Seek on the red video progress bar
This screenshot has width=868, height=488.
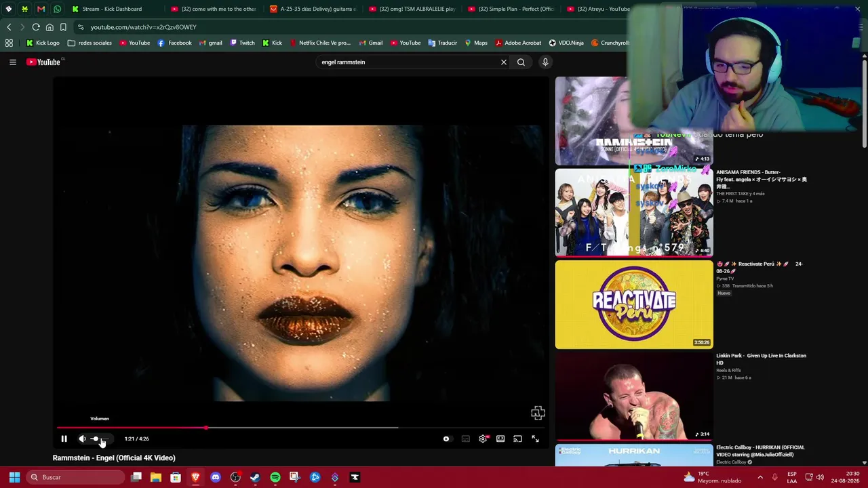tap(300, 428)
